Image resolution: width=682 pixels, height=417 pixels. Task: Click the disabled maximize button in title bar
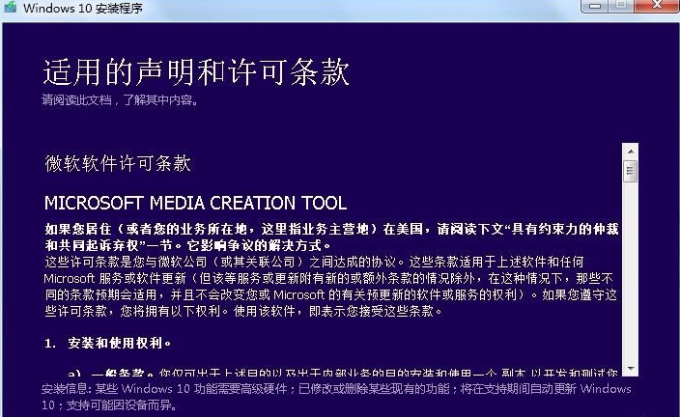(x=621, y=5)
